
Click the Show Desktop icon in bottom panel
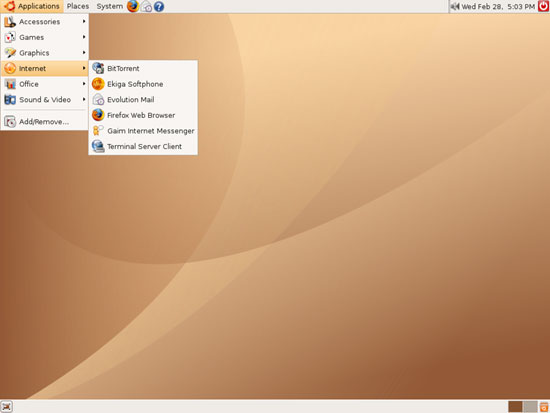[7, 407]
